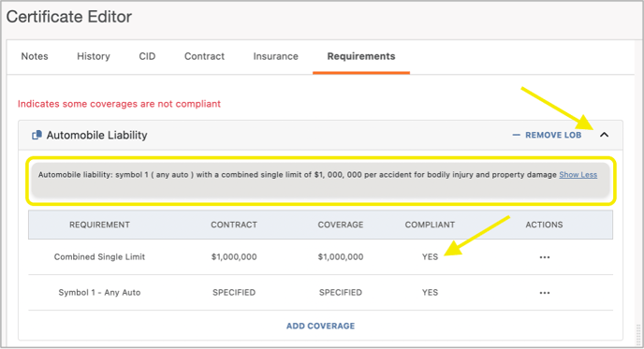Switch to the Notes tab
Screen dimensions: 644x349
tap(35, 56)
